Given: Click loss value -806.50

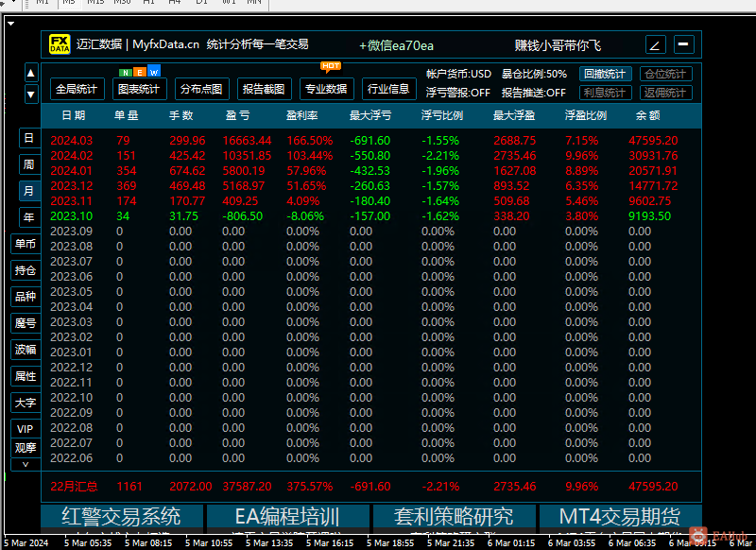Looking at the screenshot, I should click(243, 216).
